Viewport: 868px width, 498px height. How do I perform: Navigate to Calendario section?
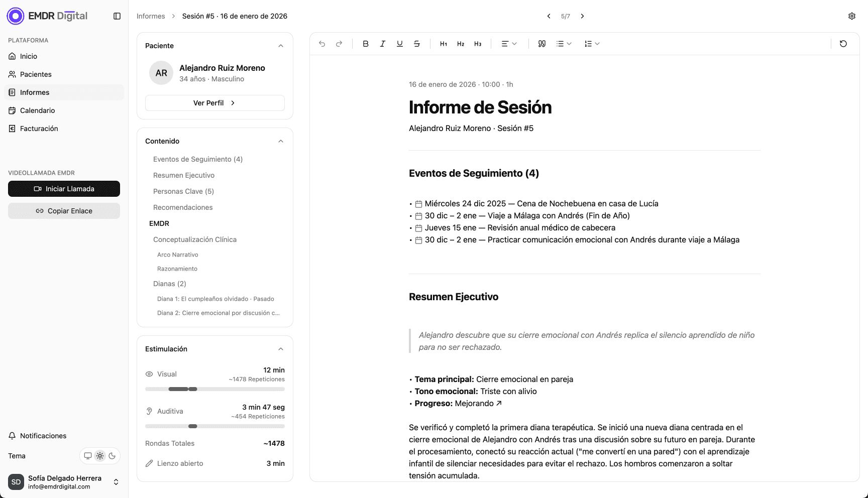[x=38, y=110]
